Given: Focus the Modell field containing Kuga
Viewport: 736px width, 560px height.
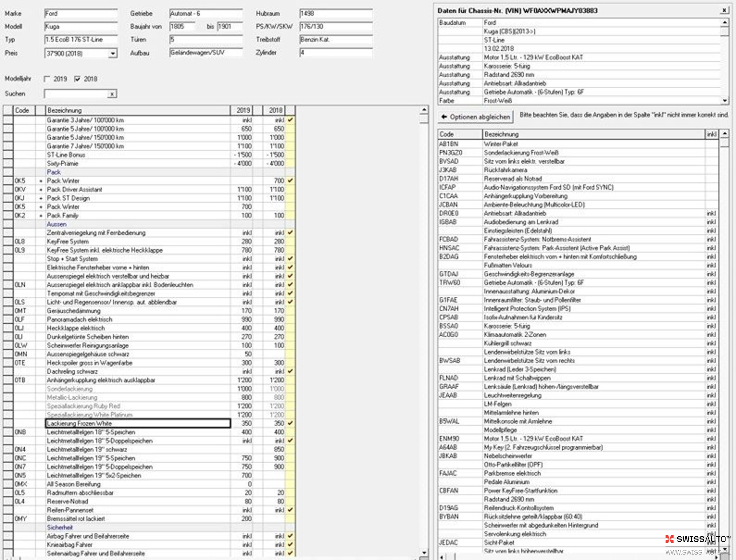Looking at the screenshot, I should pyautogui.click(x=81, y=26).
